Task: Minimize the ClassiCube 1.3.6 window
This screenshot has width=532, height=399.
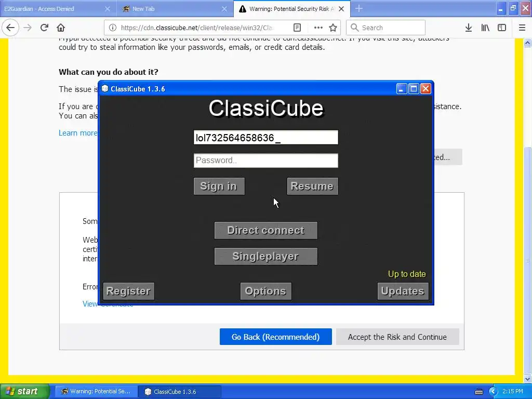Action: [402, 89]
